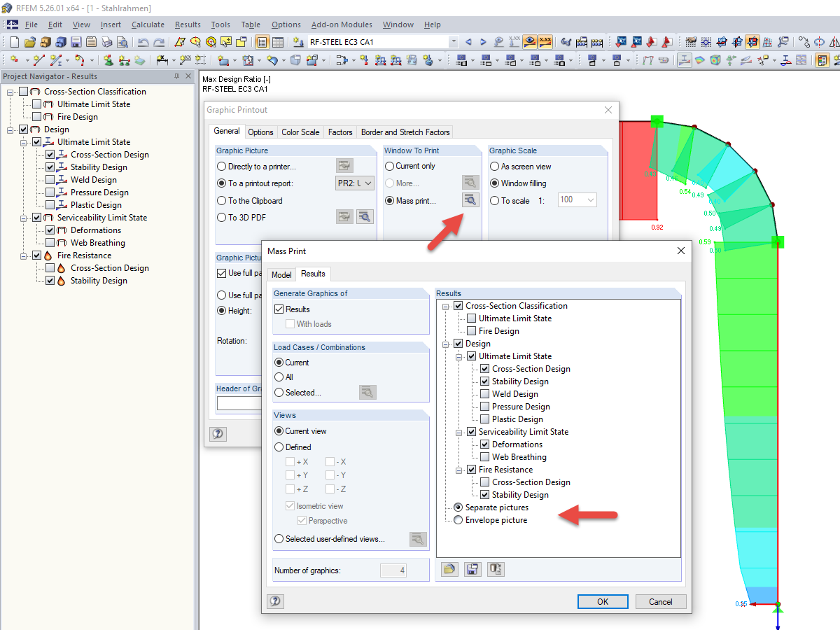The image size is (840, 630).
Task: Select 'All' load cases radio button
Action: pyautogui.click(x=279, y=377)
